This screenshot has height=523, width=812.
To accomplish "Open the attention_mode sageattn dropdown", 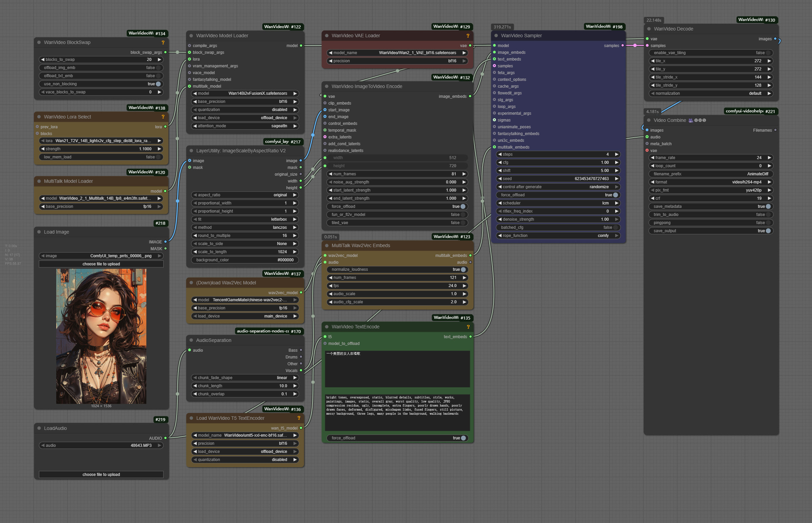I will (x=245, y=126).
